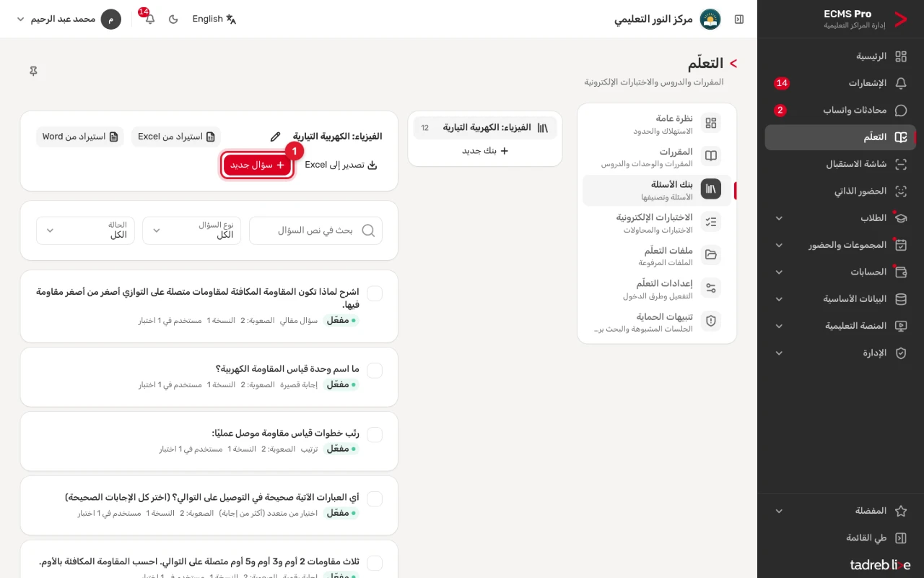
Task: Check the اشرح لماذا تكون المقاومة question
Action: (x=375, y=293)
